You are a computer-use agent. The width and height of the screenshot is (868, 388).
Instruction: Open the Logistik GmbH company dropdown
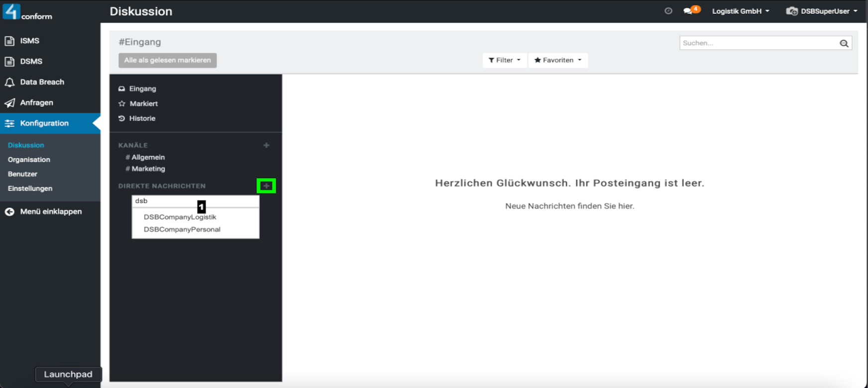tap(740, 11)
